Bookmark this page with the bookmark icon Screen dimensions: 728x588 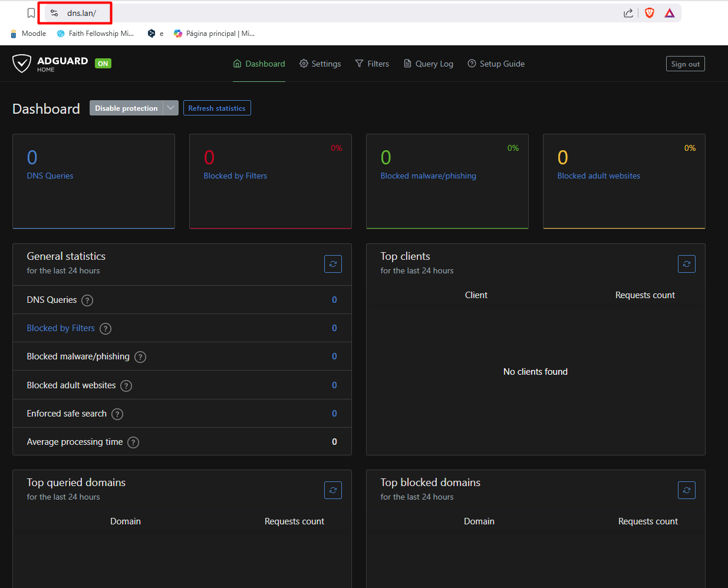pos(31,13)
